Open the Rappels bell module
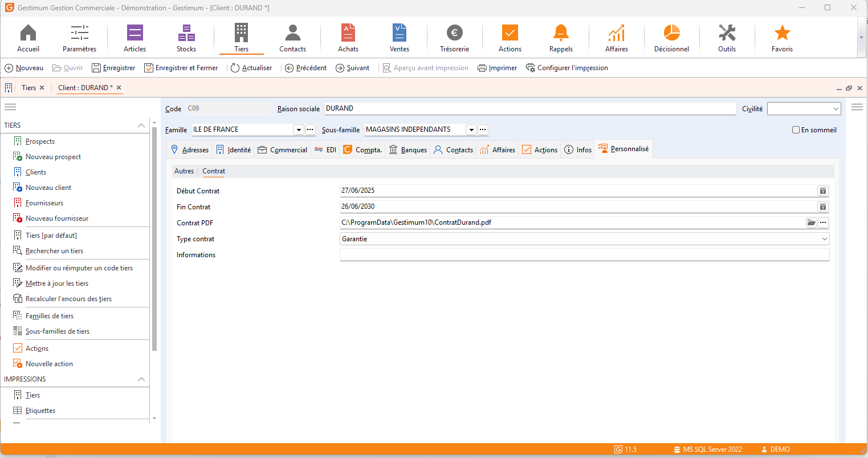The height and width of the screenshot is (458, 868). click(x=561, y=38)
